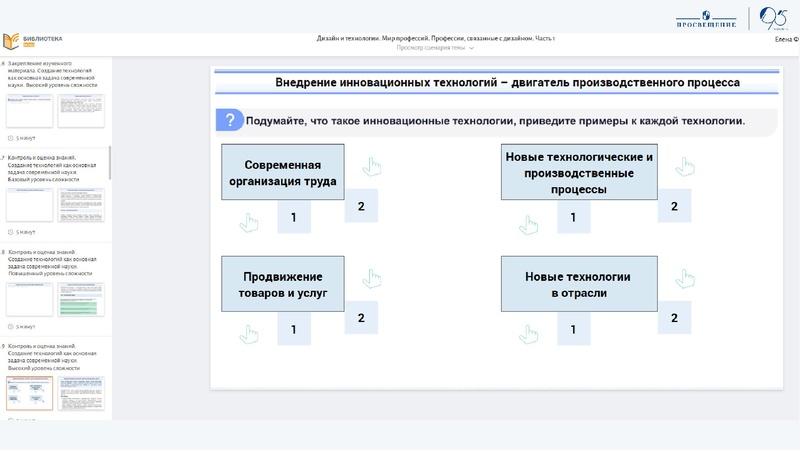Select the Новые технологии в отрасли card

[579, 284]
